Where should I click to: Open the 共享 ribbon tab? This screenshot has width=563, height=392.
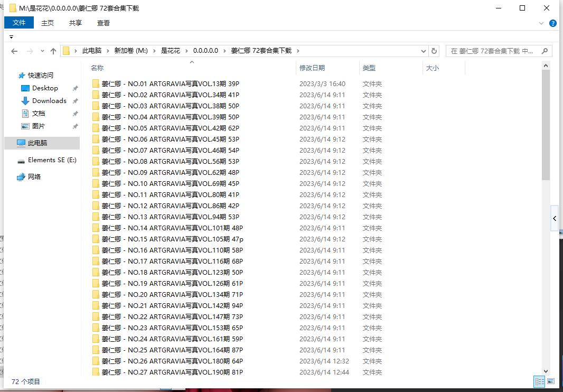coord(76,23)
